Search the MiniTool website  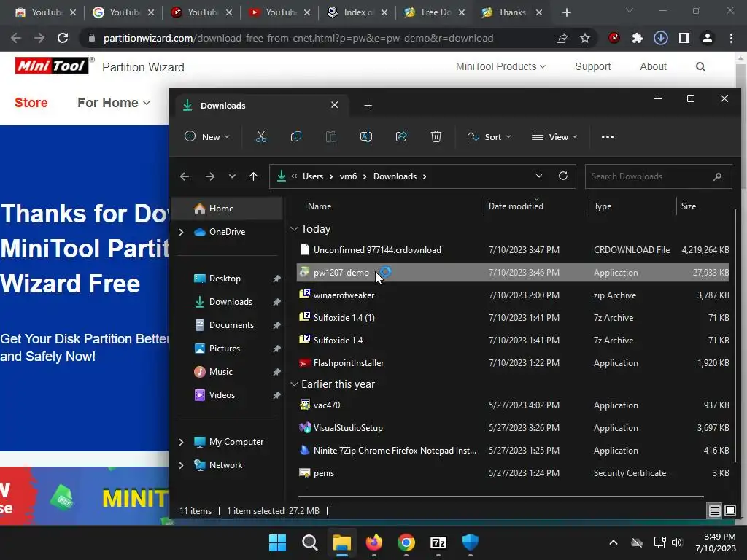(700, 66)
